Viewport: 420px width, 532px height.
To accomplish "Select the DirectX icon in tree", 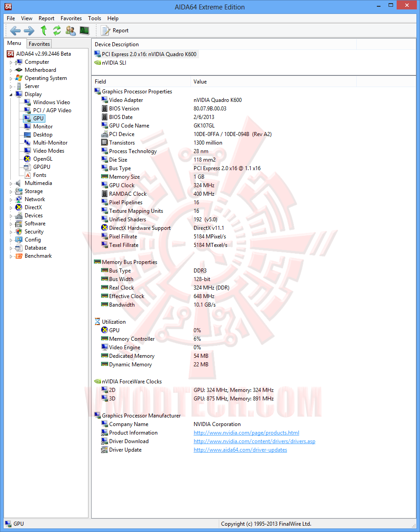I will [x=19, y=207].
